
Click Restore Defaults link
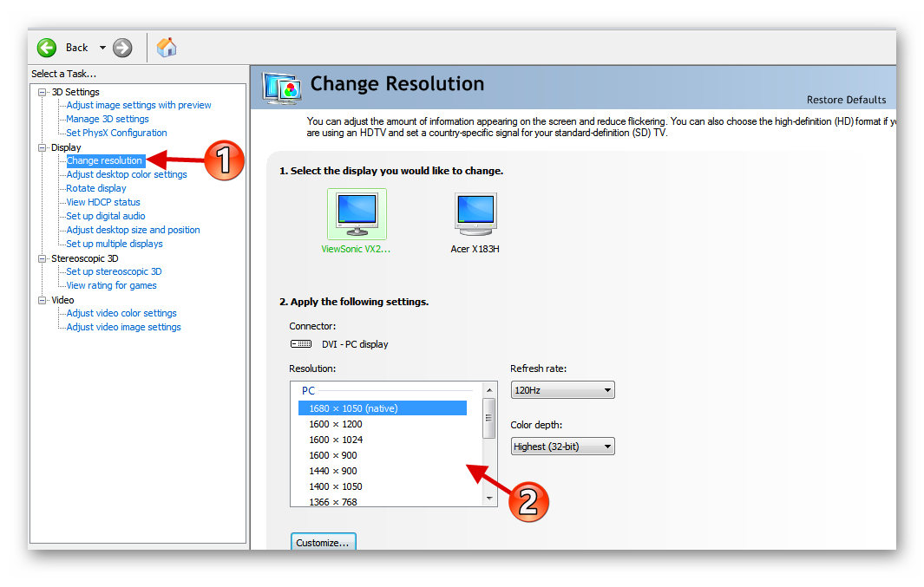[x=846, y=100]
